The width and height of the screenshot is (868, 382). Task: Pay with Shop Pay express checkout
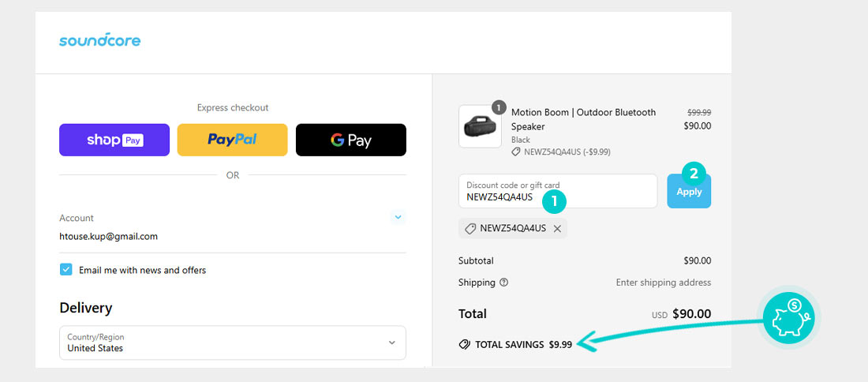(x=114, y=140)
